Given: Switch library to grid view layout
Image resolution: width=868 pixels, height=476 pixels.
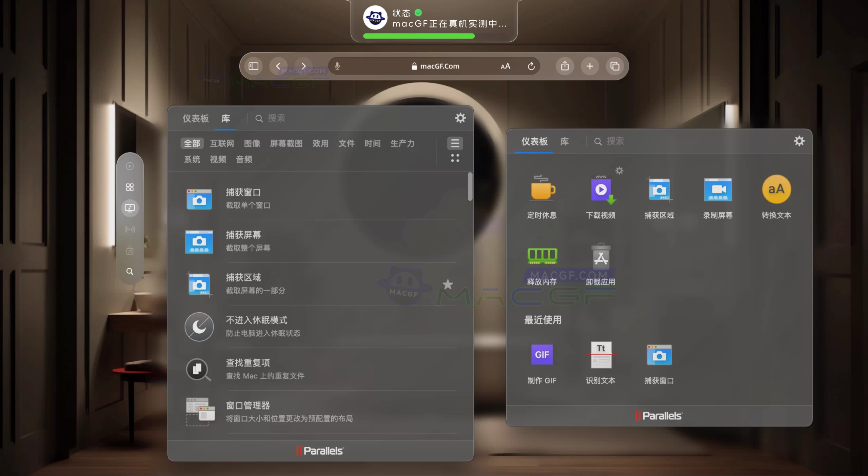Looking at the screenshot, I should click(455, 158).
